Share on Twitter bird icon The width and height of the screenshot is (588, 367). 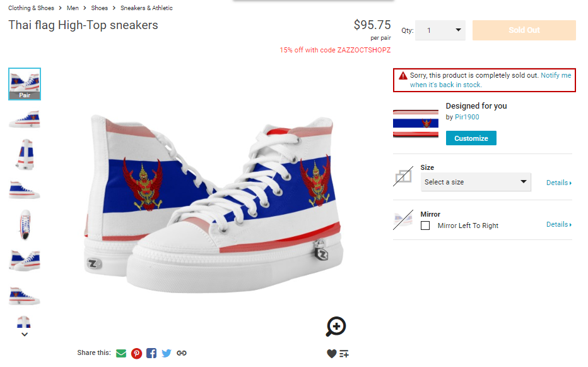(x=167, y=353)
